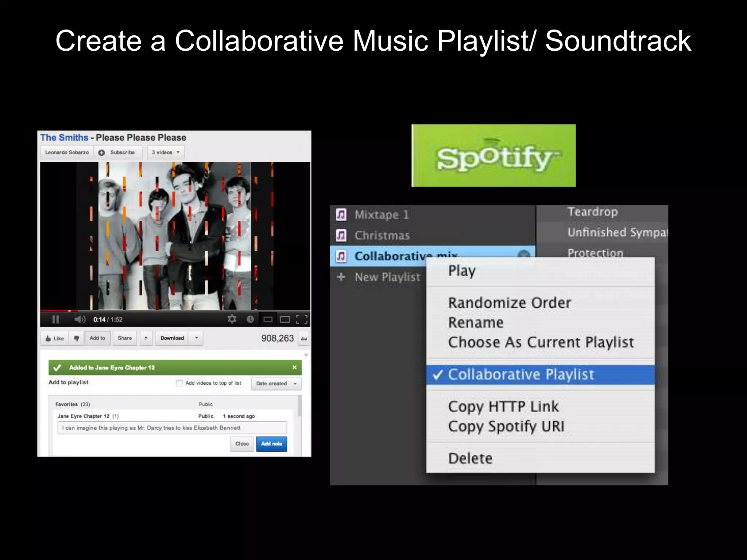Image resolution: width=747 pixels, height=560 pixels.
Task: Choose Randomize Order in context menu
Action: pos(540,303)
